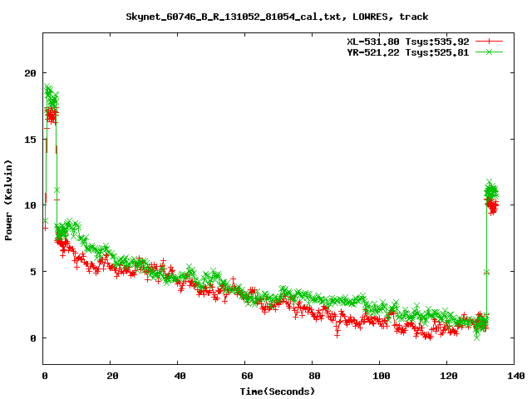This screenshot has width=532, height=399.
Task: Click the y-axis tick label 5
Action: 33,272
